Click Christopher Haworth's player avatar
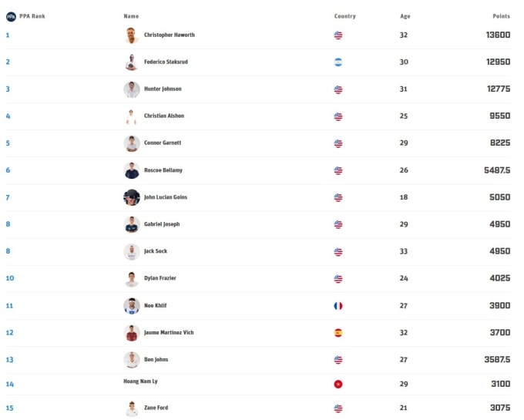The image size is (524, 420). [x=131, y=35]
